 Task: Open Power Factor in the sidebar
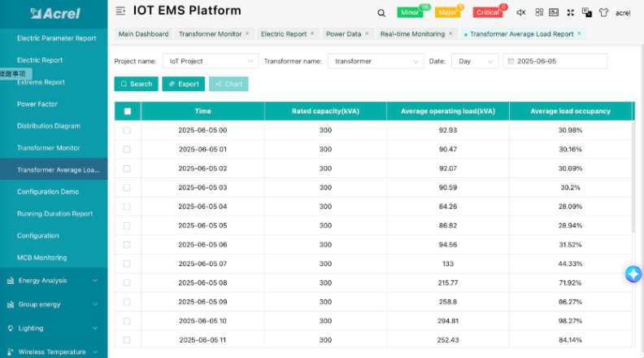pos(37,104)
